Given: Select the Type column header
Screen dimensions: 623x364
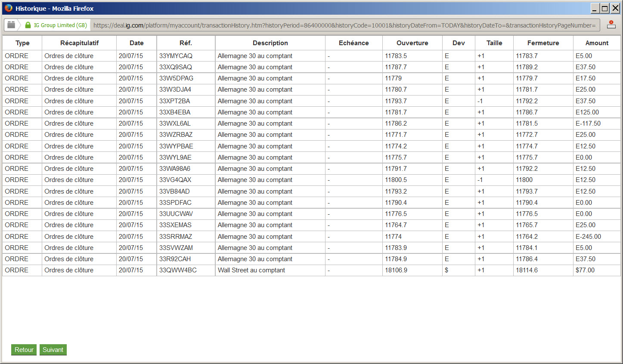Looking at the screenshot, I should pyautogui.click(x=22, y=43).
